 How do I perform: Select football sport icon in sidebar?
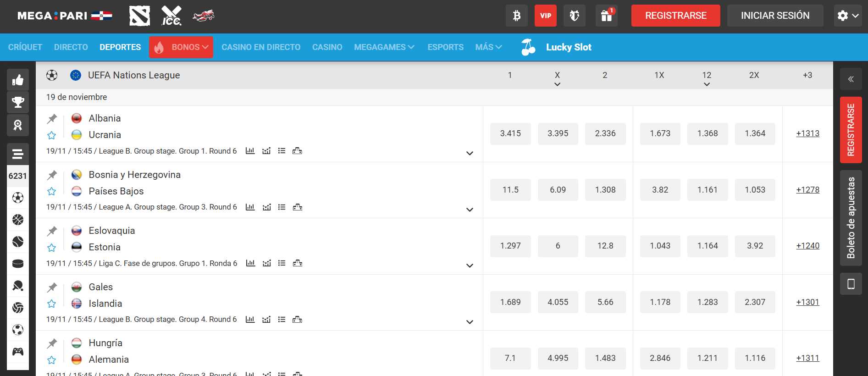click(18, 198)
